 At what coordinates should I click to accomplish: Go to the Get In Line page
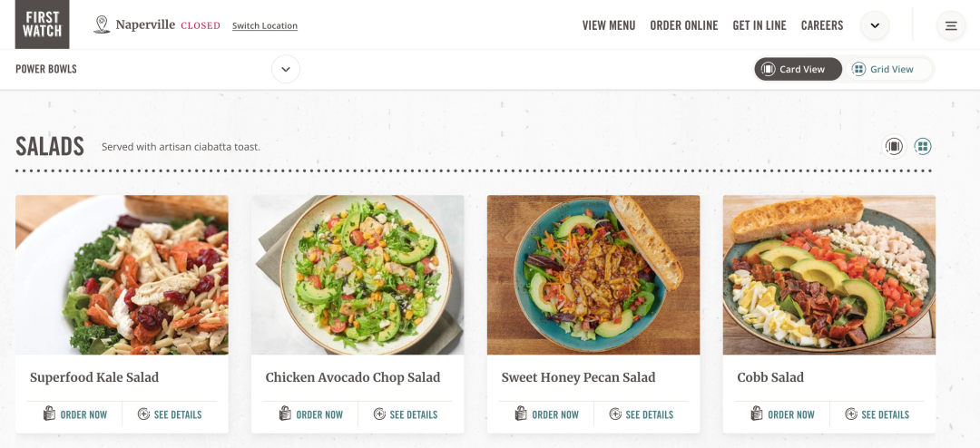click(x=759, y=25)
